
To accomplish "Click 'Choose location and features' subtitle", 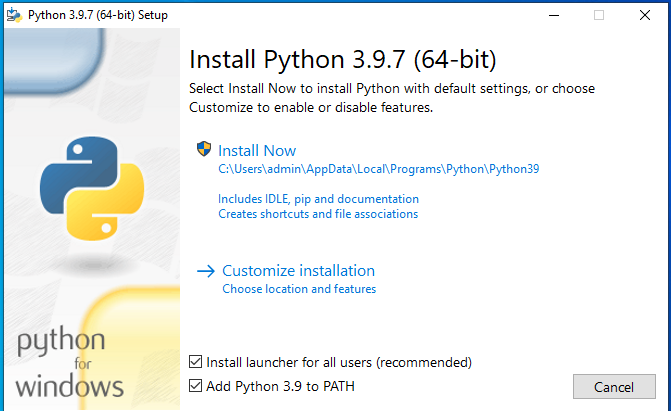I will click(x=299, y=289).
